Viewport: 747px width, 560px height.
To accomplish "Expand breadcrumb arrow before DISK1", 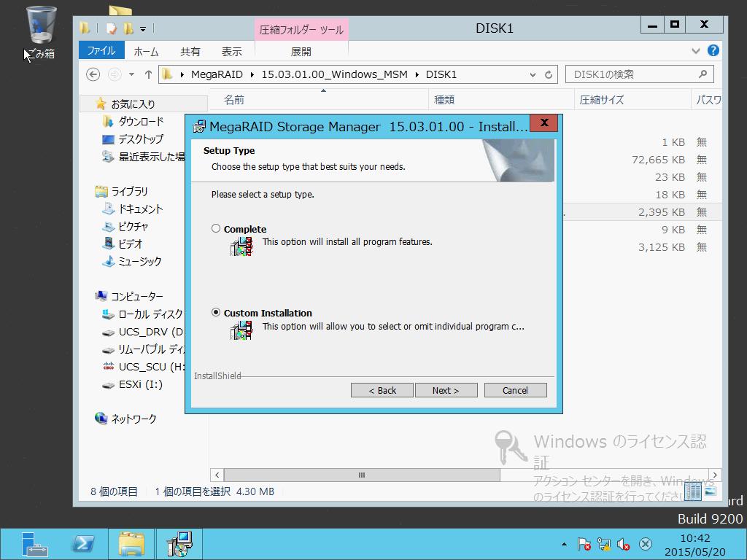I will 417,75.
